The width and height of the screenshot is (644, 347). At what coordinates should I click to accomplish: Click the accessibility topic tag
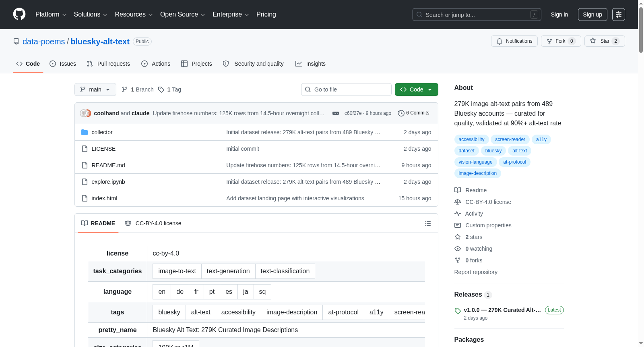[471, 139]
